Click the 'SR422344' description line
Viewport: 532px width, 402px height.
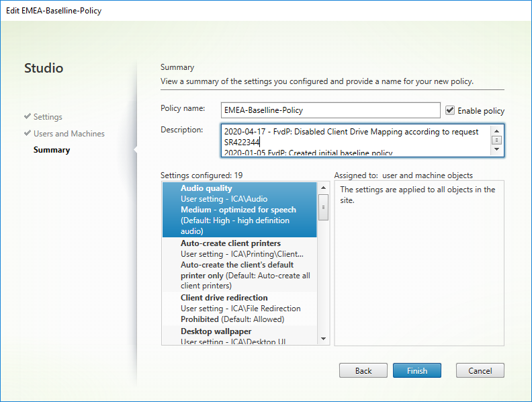point(242,143)
